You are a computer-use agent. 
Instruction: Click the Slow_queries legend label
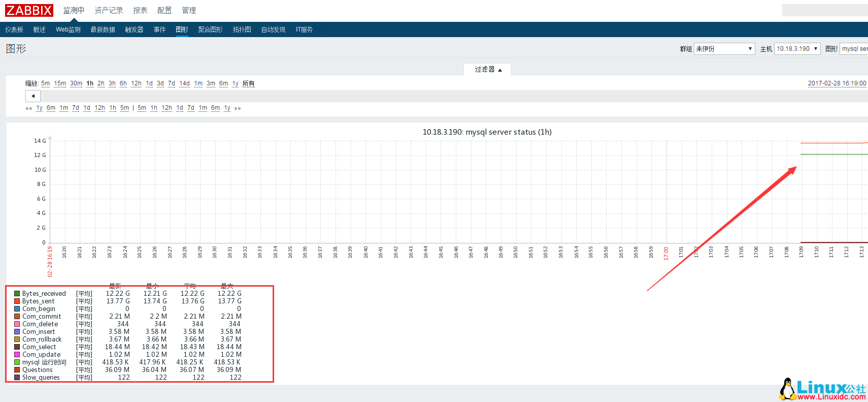(41, 378)
